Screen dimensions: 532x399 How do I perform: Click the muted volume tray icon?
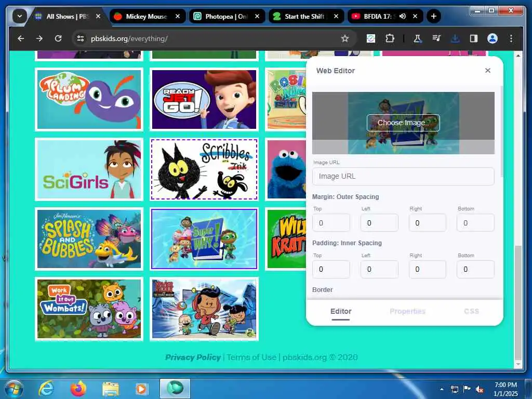click(480, 390)
